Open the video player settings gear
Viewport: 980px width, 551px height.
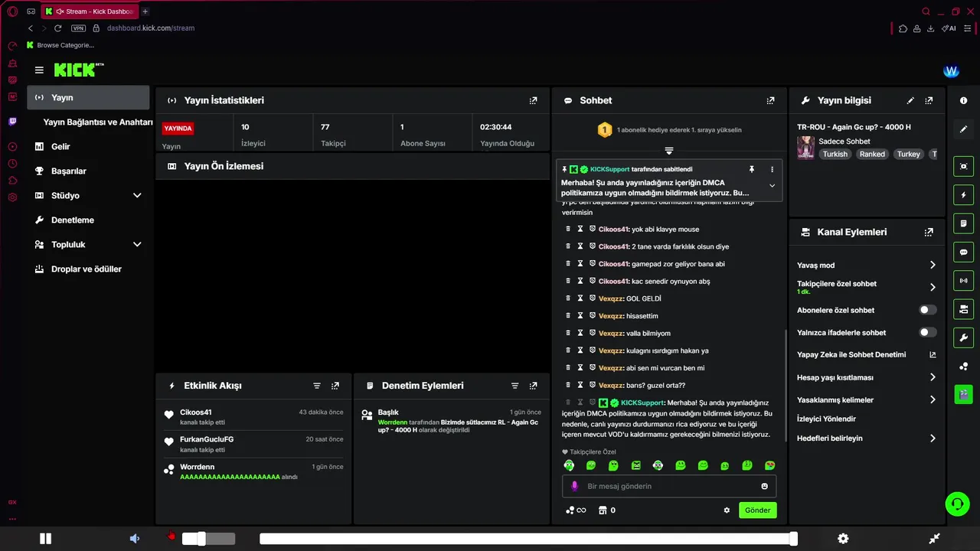843,539
